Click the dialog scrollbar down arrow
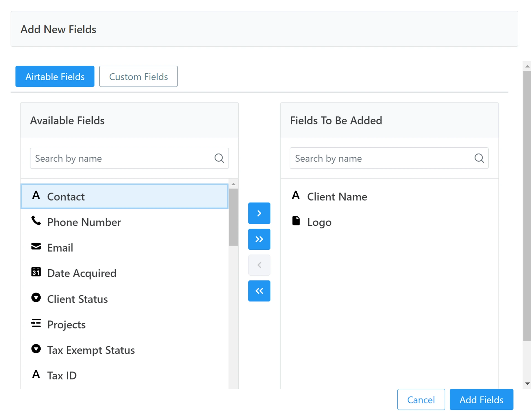The width and height of the screenshot is (531, 420). click(x=527, y=384)
